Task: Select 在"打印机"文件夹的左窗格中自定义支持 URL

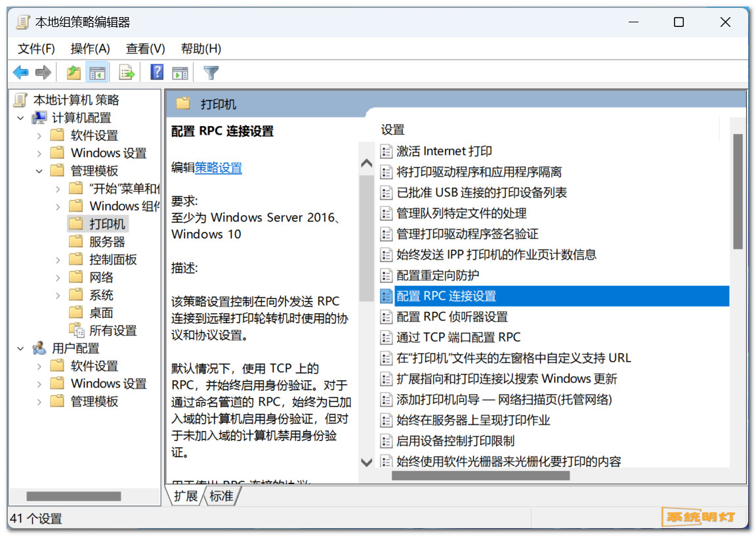Action: click(513, 358)
